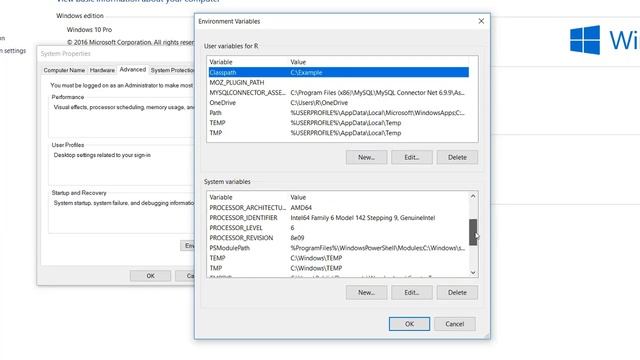Select the user TMP variable with %USERPROFILE% value
Screen dimensions: 640x360
(x=338, y=133)
